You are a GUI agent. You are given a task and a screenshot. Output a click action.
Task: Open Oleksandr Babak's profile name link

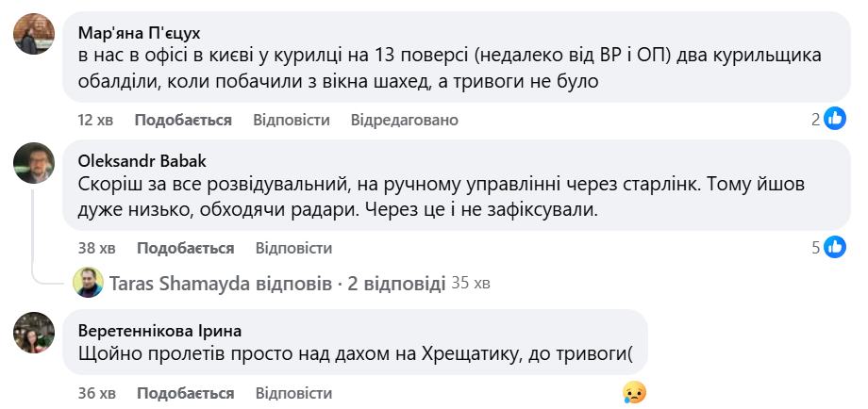click(142, 160)
